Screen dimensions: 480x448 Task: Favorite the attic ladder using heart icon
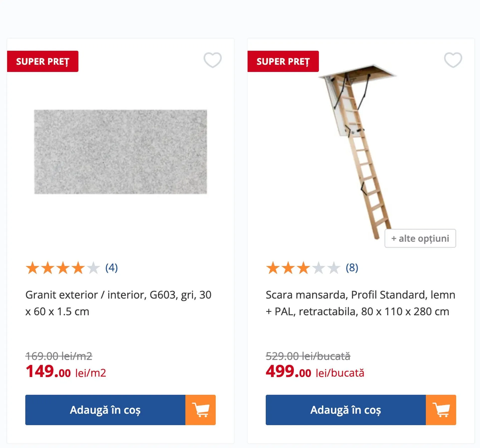453,60
